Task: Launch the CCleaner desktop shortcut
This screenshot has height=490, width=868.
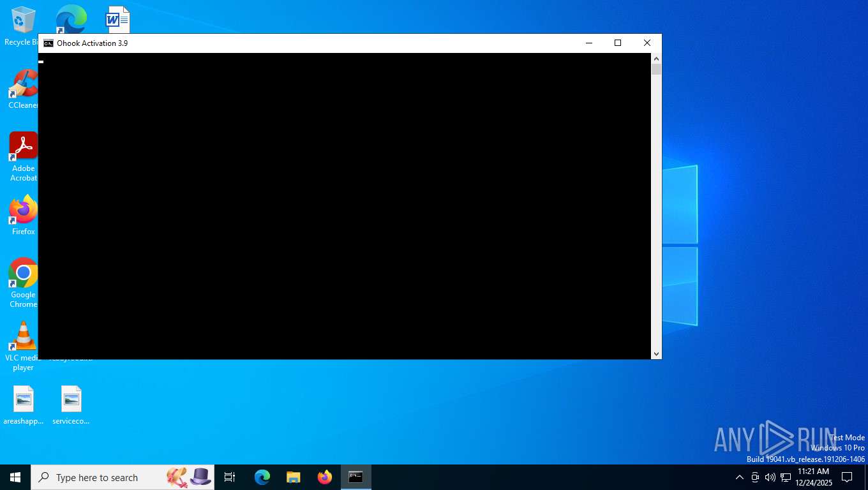Action: click(23, 89)
